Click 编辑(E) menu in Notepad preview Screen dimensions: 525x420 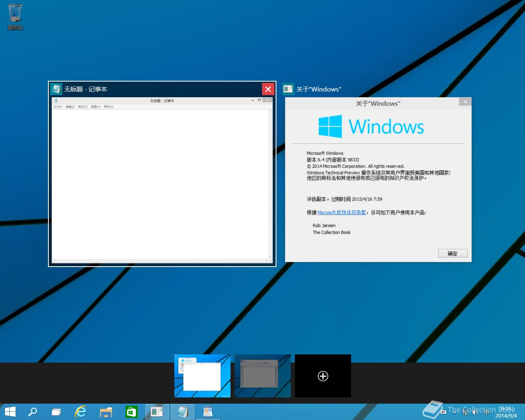[x=70, y=107]
